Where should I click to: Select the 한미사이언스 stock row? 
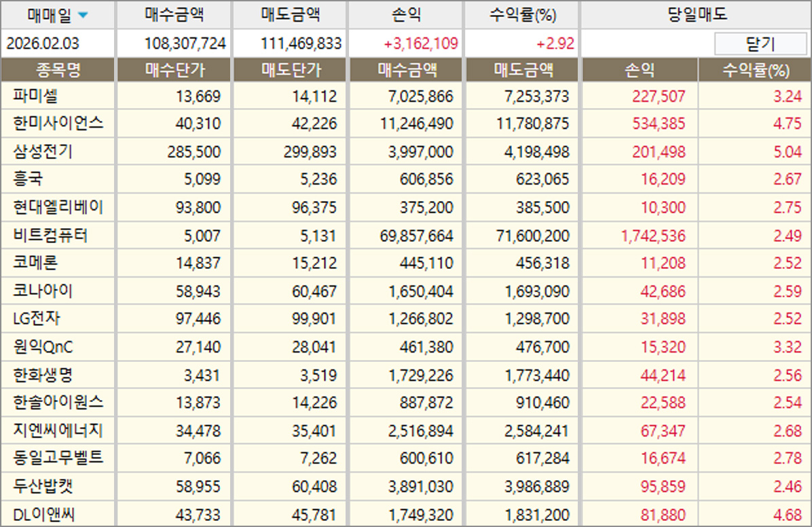58,124
